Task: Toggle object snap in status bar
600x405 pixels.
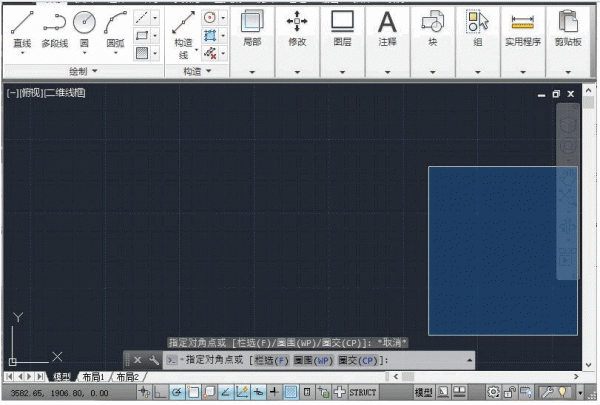Action: click(x=193, y=392)
